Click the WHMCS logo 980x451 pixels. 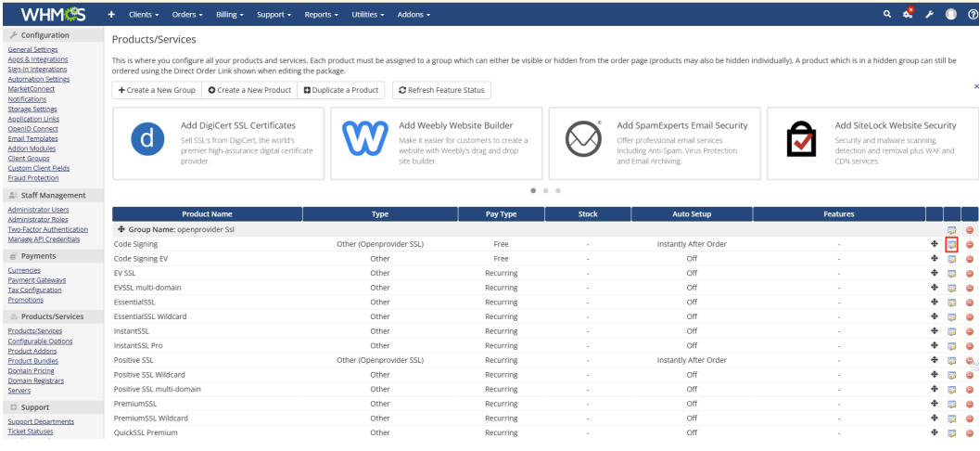click(x=53, y=15)
